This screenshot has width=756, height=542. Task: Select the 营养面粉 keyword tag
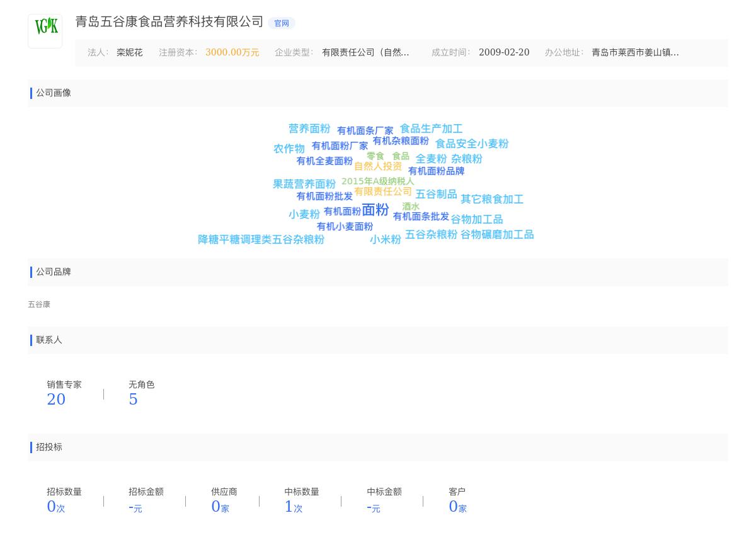tap(309, 129)
